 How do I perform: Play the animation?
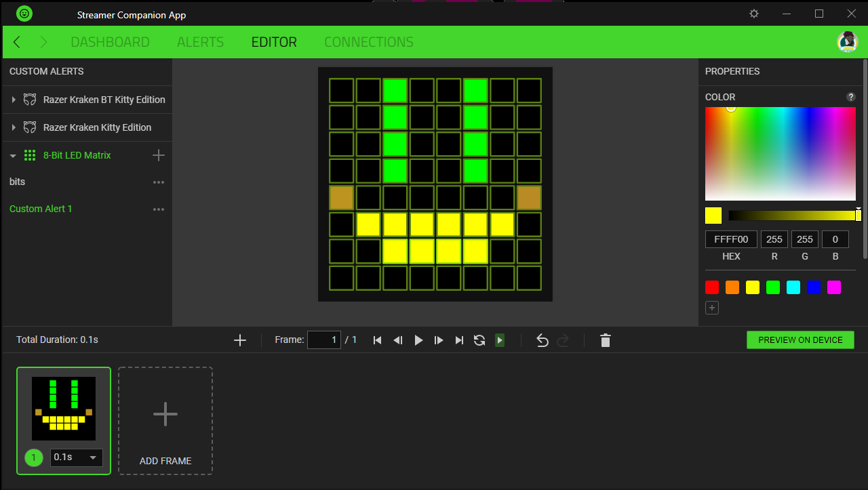[418, 340]
